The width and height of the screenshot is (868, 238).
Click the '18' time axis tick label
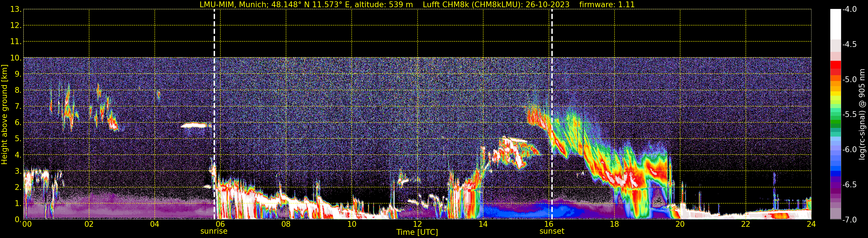614,224
